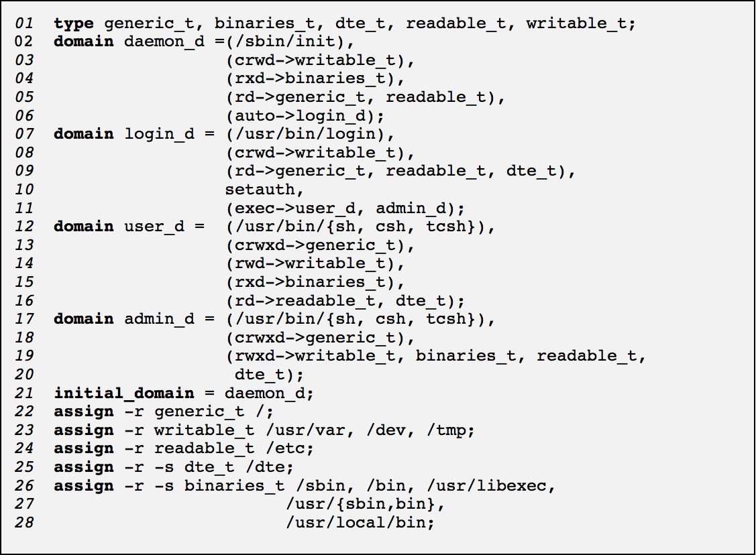Click line number 28
Viewport: 756px width, 555px height.
(x=24, y=522)
